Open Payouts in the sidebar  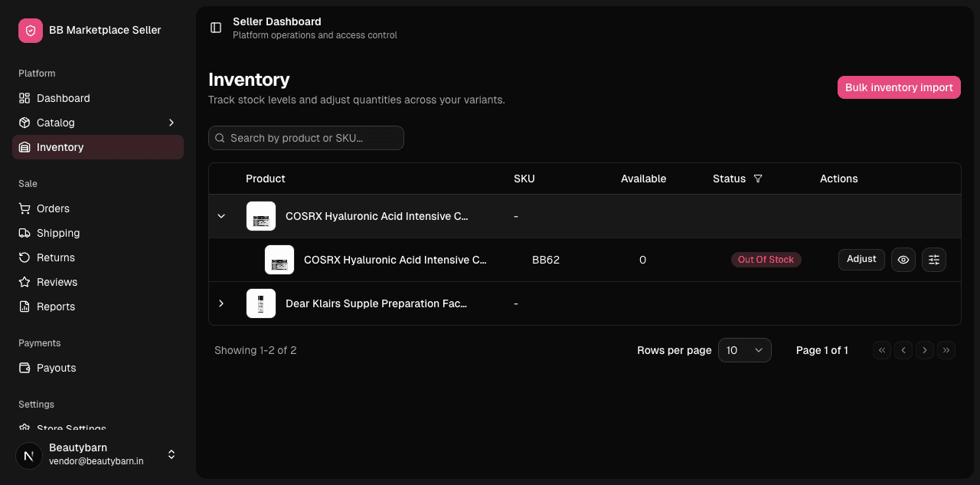click(x=98, y=368)
